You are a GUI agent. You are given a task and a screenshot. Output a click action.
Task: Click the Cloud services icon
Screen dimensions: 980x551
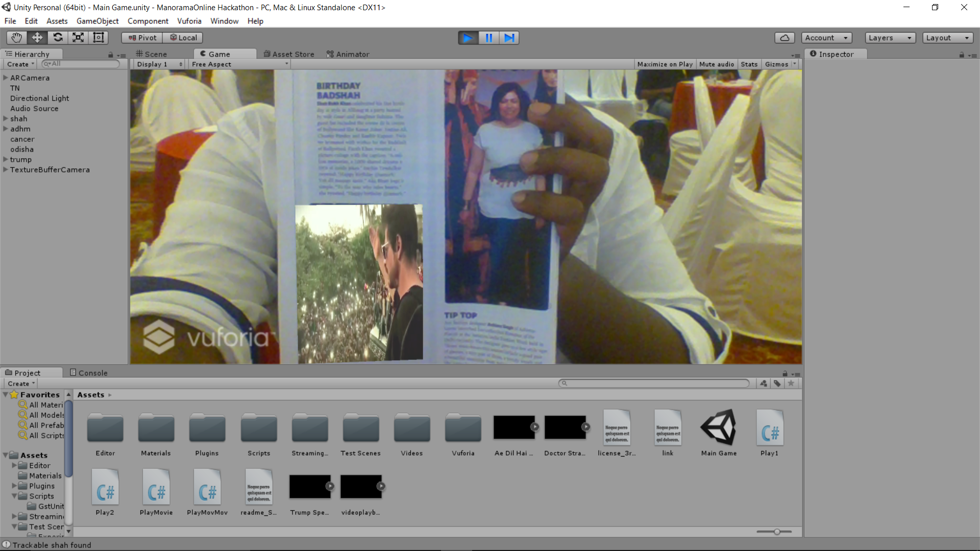[785, 38]
